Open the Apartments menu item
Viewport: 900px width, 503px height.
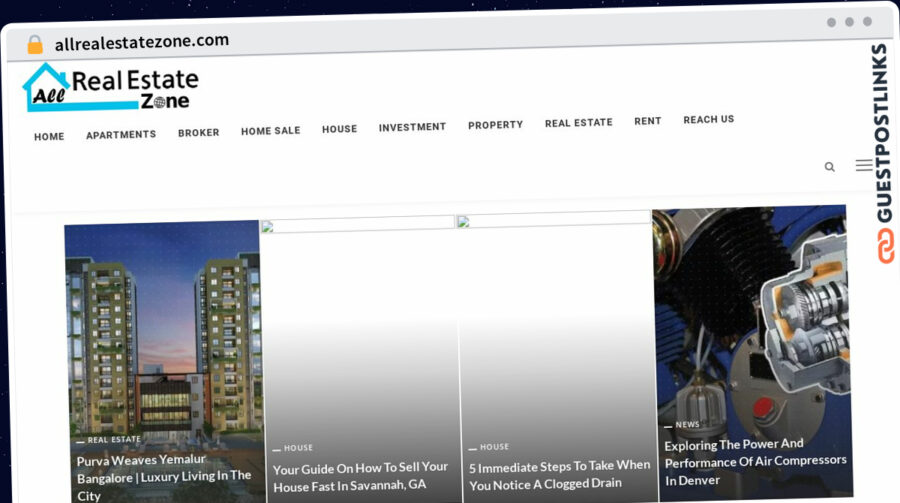point(121,134)
